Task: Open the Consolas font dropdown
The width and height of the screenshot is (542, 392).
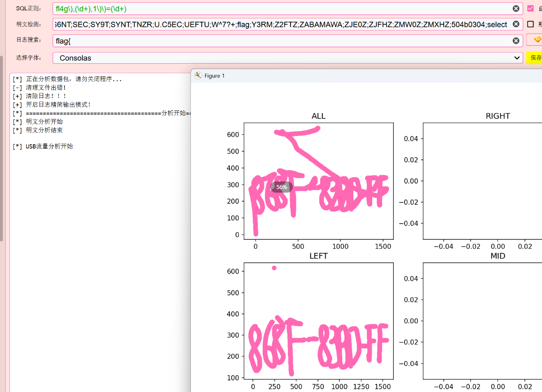Action: pos(287,58)
